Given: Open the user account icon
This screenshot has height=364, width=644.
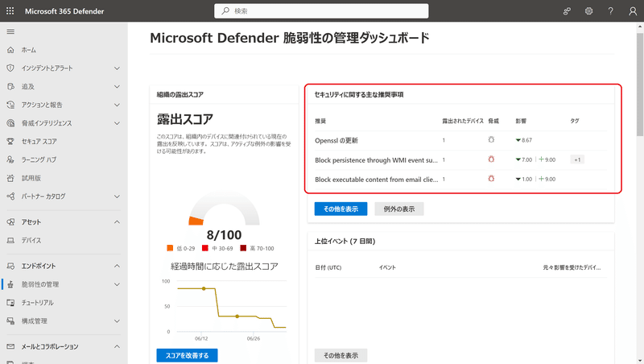Looking at the screenshot, I should pos(633,11).
